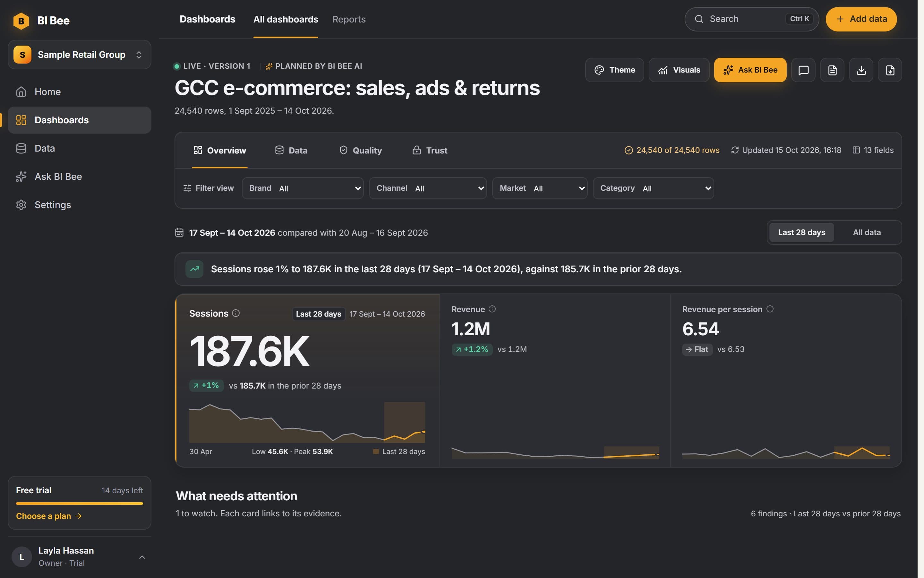Click the file download export icon

890,70
